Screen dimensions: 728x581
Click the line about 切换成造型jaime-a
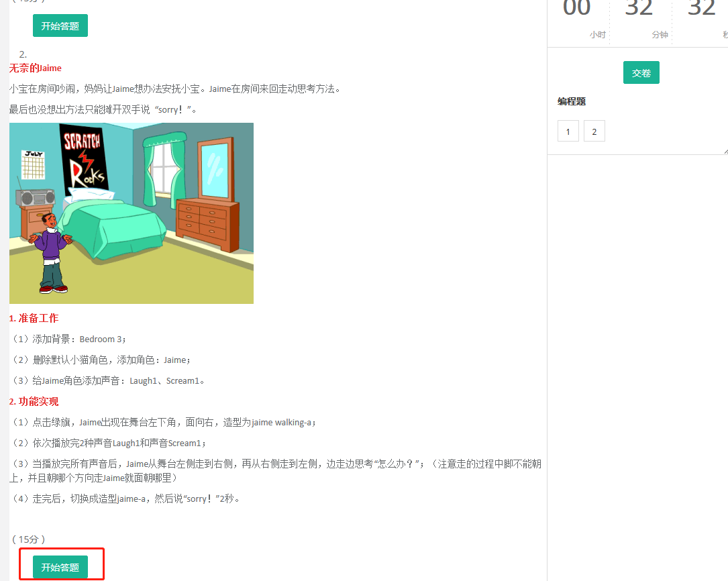point(125,499)
